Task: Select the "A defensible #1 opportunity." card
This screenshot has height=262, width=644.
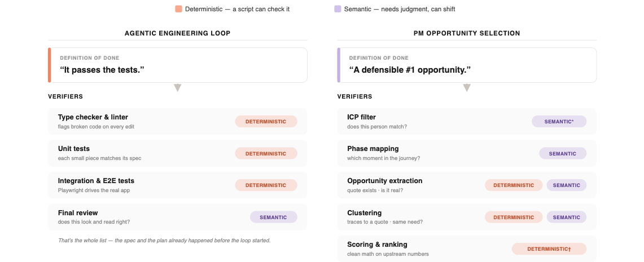Action: [x=467, y=65]
